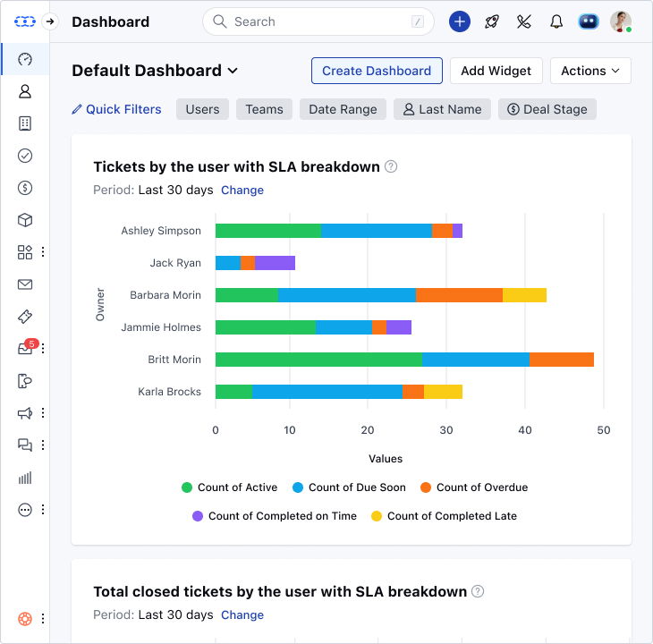
Task: Open Tasks checkmark circle icon in sidebar
Action: 25,156
